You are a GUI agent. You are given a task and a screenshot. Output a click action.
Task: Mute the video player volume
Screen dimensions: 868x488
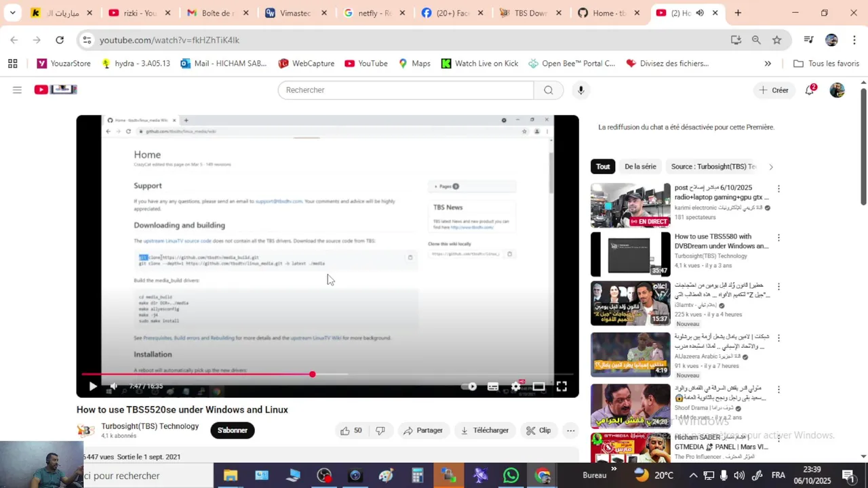(114, 386)
